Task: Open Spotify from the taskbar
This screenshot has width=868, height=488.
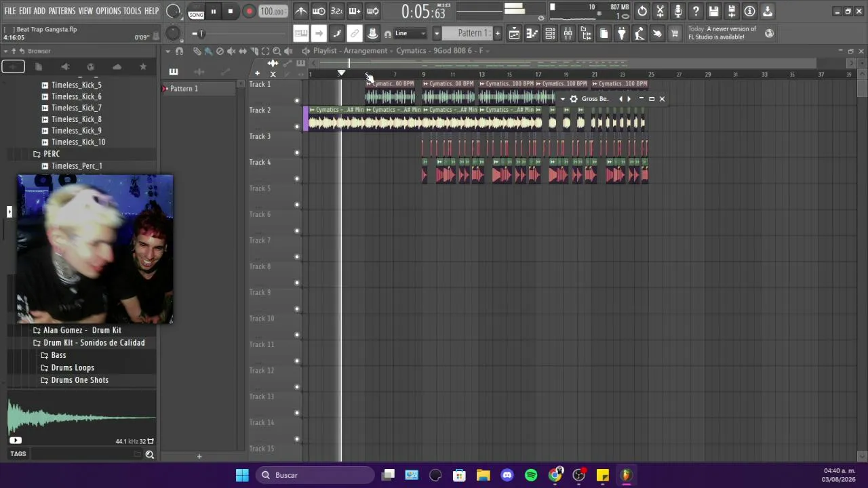Action: click(531, 475)
